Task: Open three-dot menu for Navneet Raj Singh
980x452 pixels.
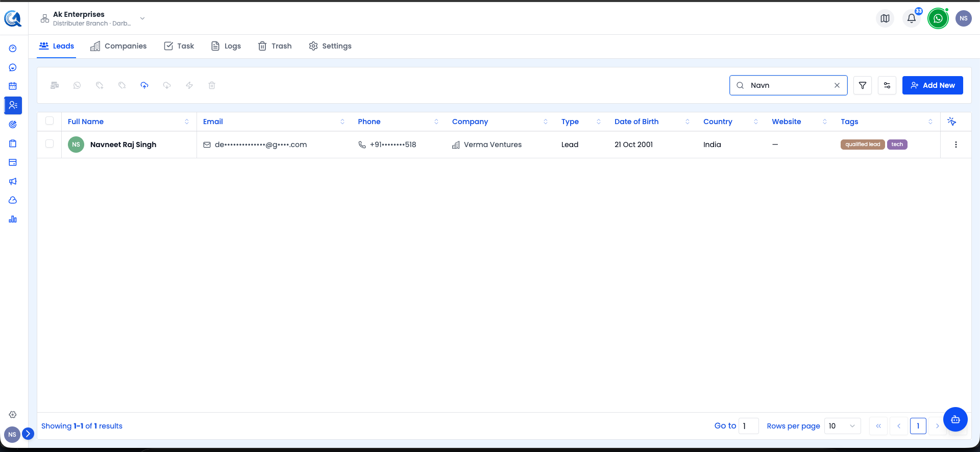Action: tap(956, 145)
